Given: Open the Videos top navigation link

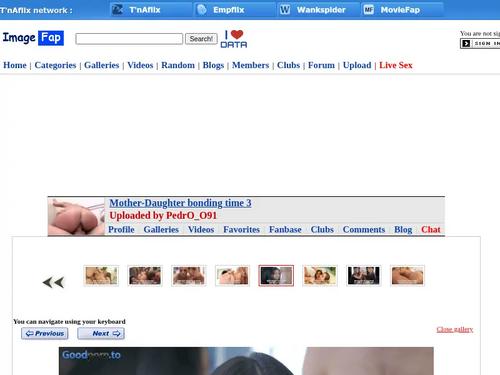Looking at the screenshot, I should coord(140,65).
